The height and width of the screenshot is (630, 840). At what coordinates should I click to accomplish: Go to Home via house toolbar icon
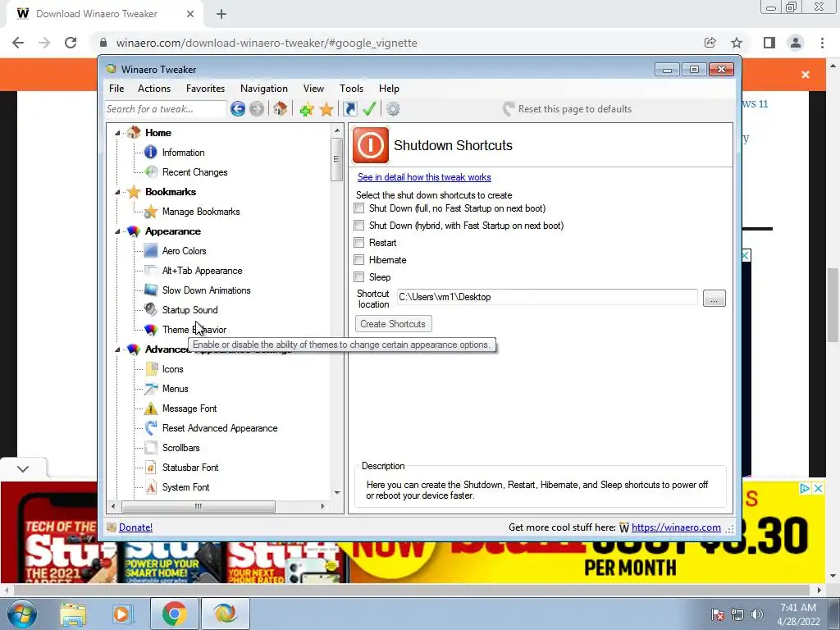[280, 109]
